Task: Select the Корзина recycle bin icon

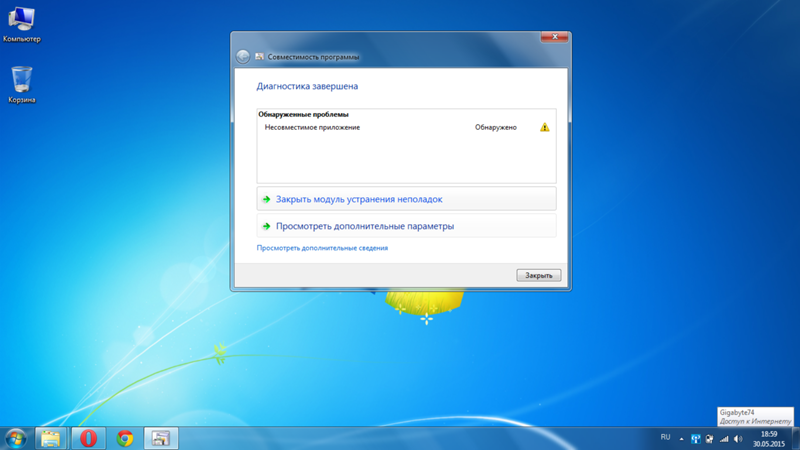Action: [x=22, y=85]
